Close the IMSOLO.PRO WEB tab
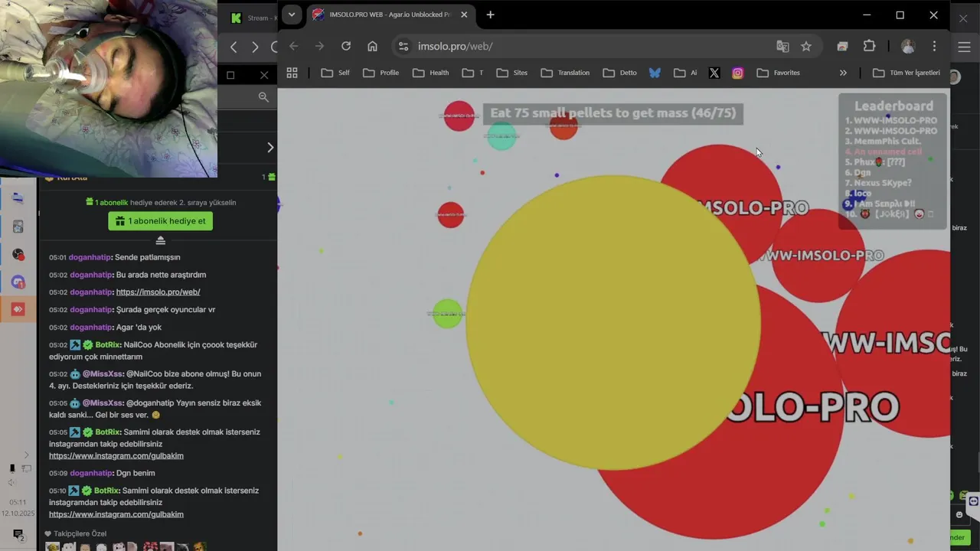The width and height of the screenshot is (980, 551). coord(464,15)
